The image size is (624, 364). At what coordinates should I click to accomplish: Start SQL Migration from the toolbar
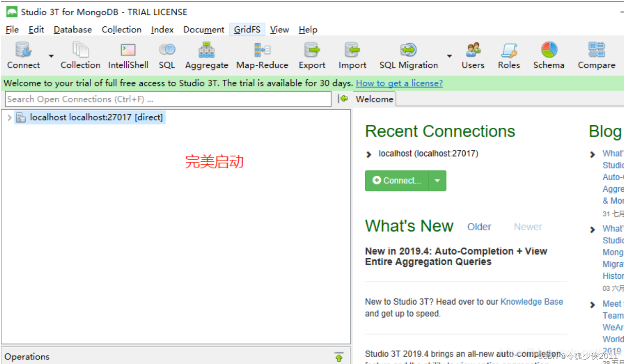(x=408, y=50)
